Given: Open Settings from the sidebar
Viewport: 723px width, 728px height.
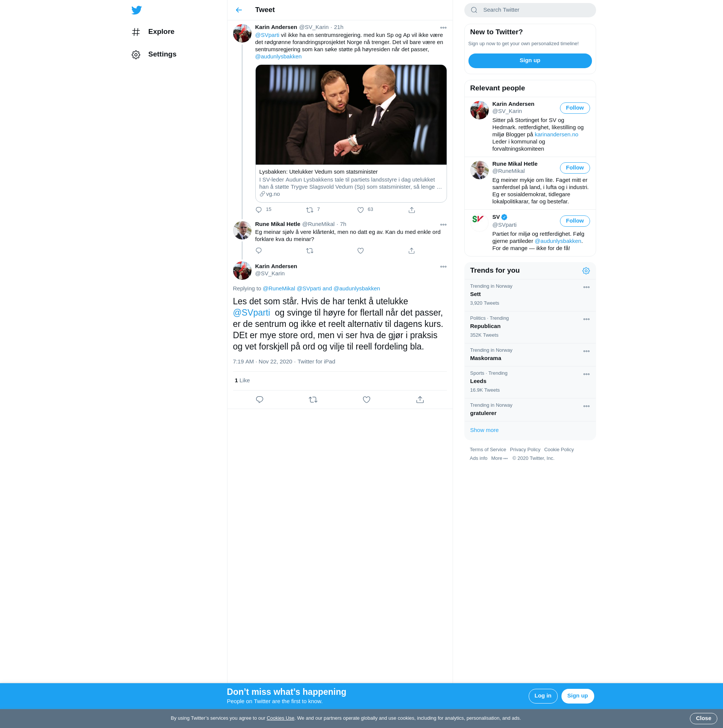Looking at the screenshot, I should 162,55.
